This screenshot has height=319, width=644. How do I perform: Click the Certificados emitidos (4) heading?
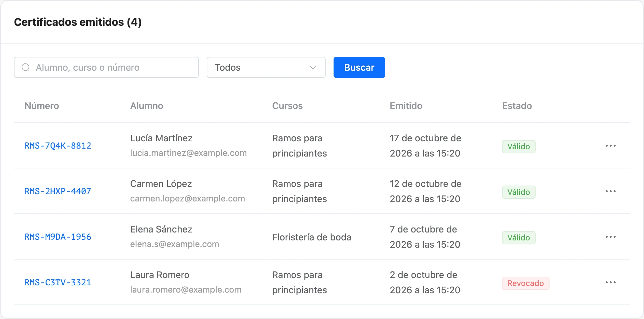(78, 22)
